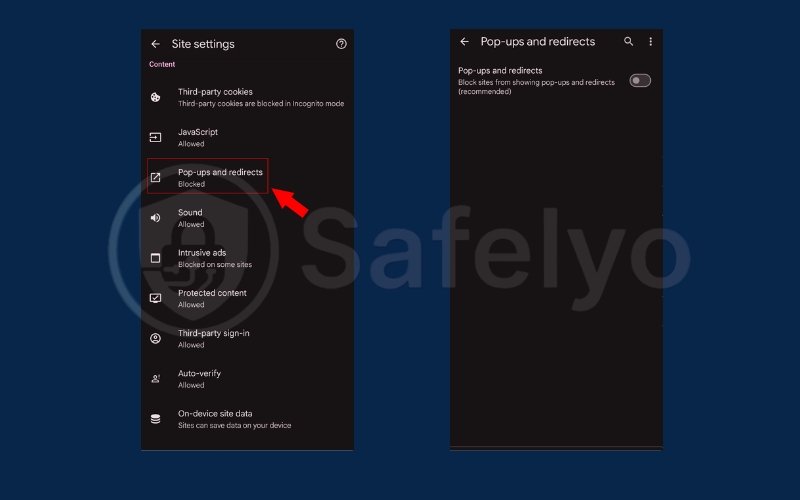Screen dimensions: 800x500
Task: Open help icon in Site settings
Action: click(x=341, y=44)
